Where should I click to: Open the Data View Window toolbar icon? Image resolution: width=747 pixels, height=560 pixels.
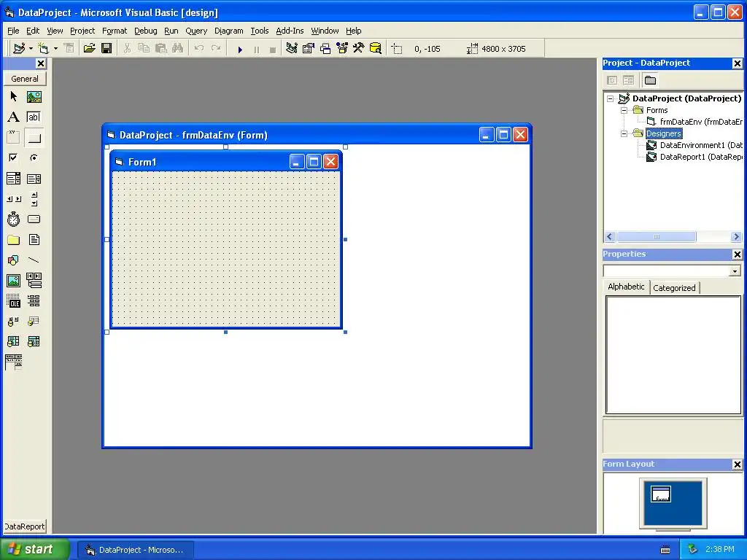pos(376,48)
